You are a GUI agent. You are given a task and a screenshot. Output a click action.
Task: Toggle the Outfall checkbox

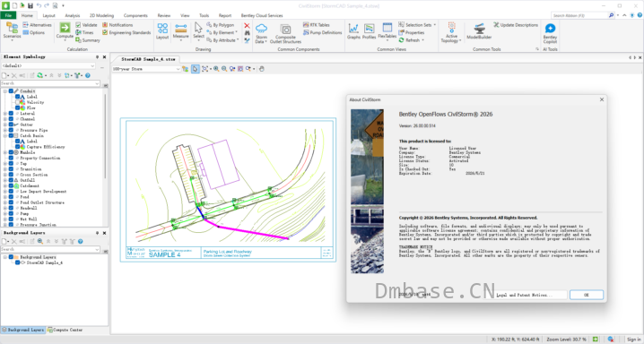(x=11, y=180)
